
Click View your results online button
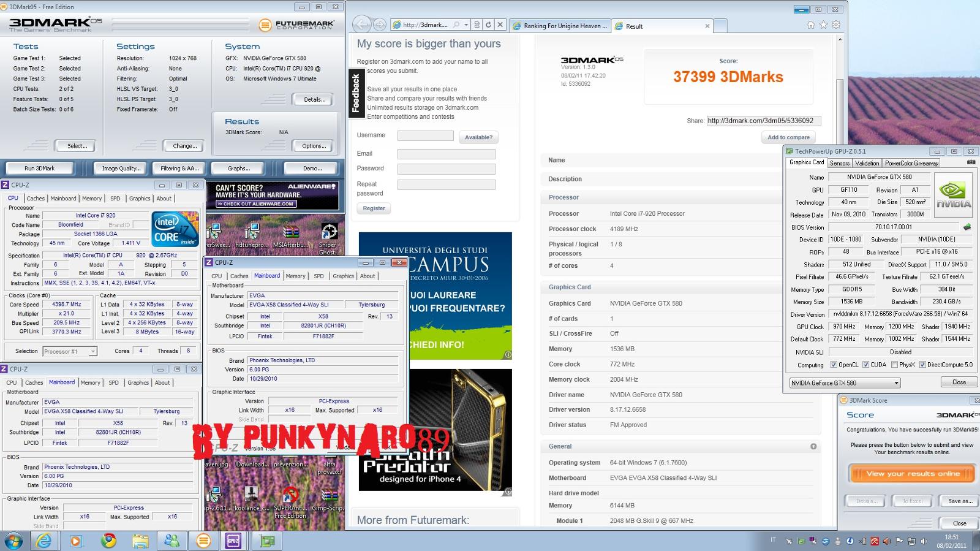[913, 474]
